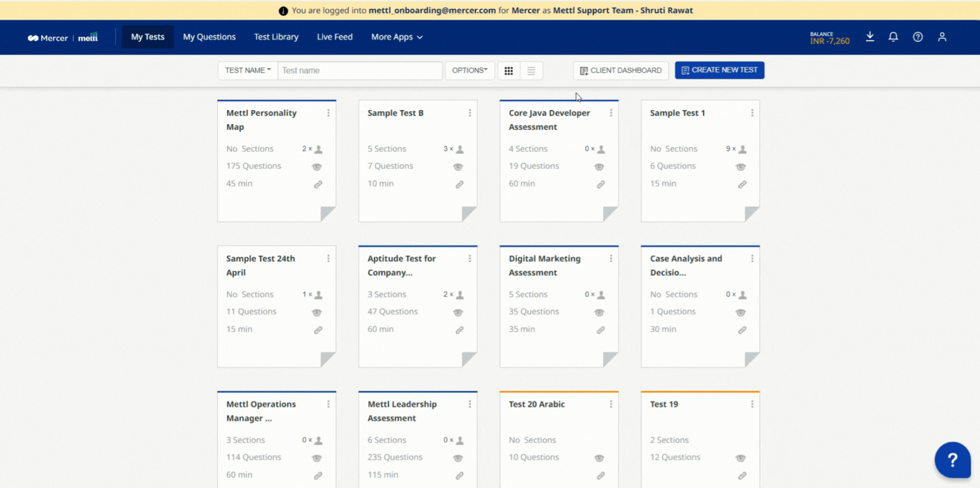Open kebab menu on Aptitude Test for Company
The height and width of the screenshot is (488, 980).
pos(470,259)
